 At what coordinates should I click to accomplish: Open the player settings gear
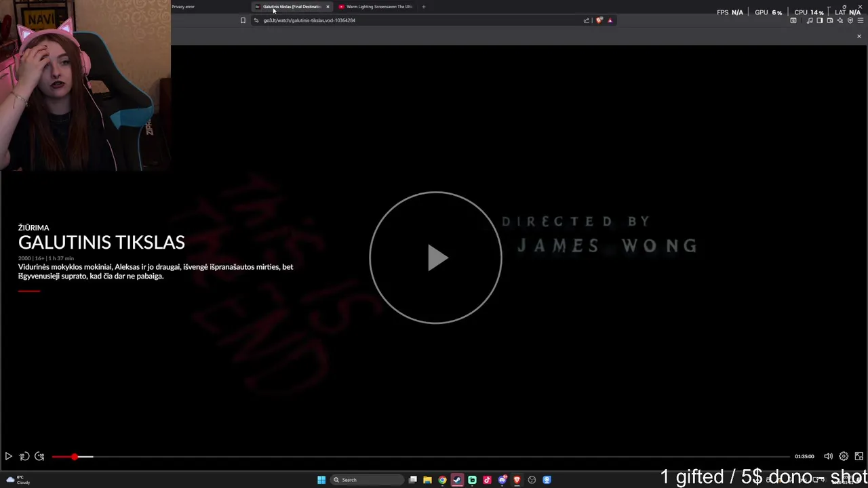(844, 457)
